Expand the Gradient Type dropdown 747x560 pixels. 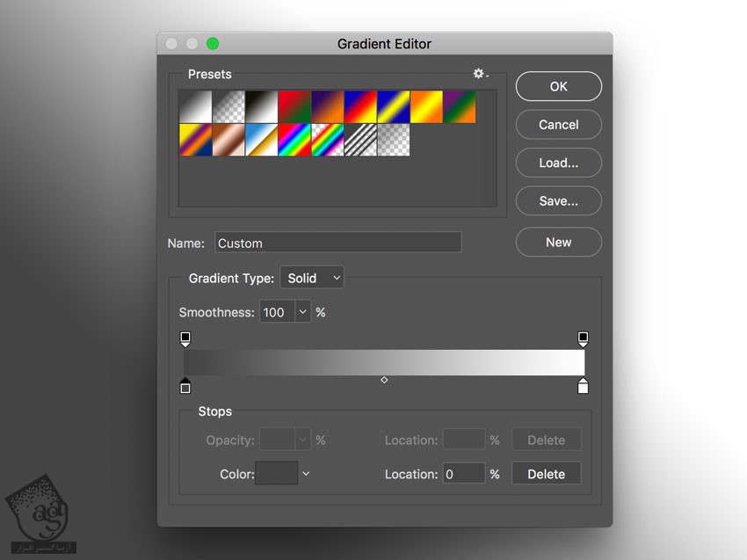tap(312, 278)
